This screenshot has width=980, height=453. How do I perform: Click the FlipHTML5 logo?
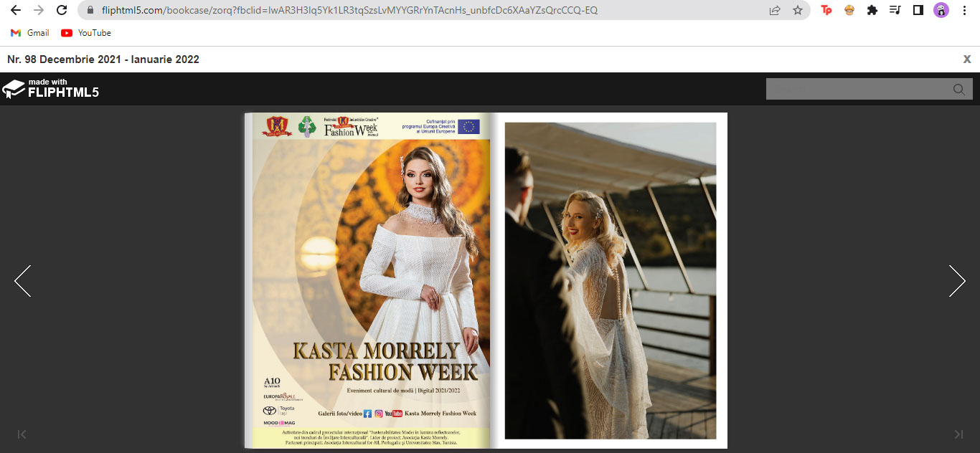pyautogui.click(x=50, y=89)
